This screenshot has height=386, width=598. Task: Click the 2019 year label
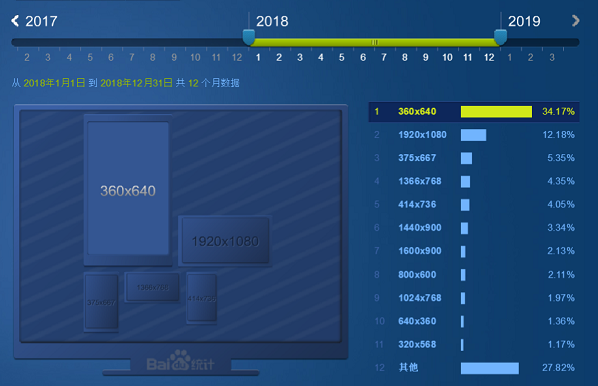coord(524,21)
